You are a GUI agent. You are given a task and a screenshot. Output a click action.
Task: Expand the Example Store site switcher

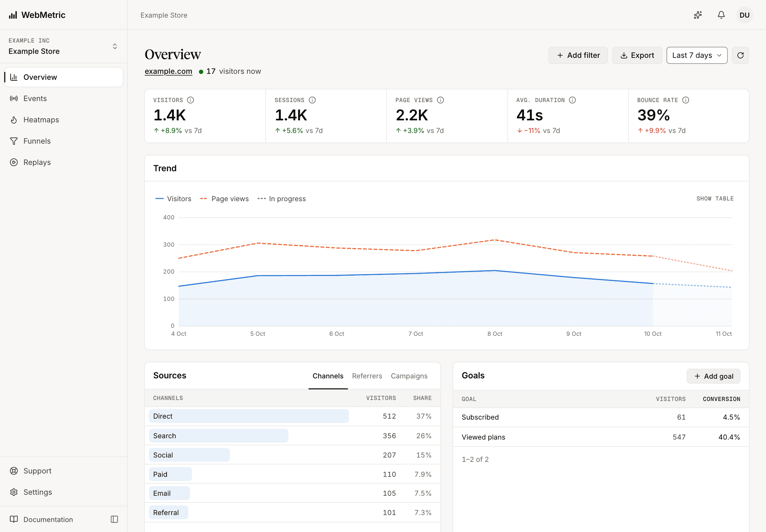[x=63, y=46]
